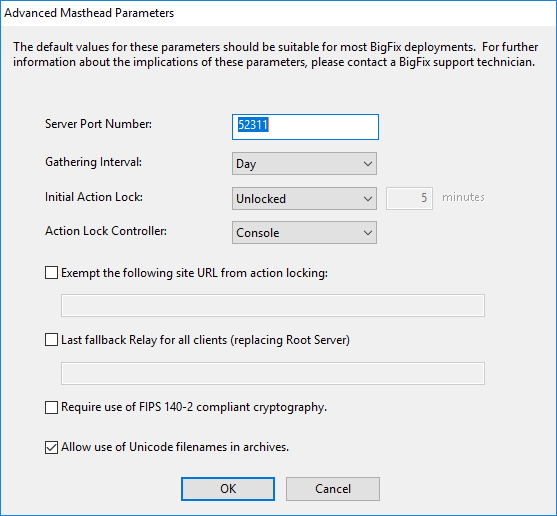Viewport: 557px width, 516px height.
Task: Open the Gathering Interval dropdown
Action: point(304,163)
